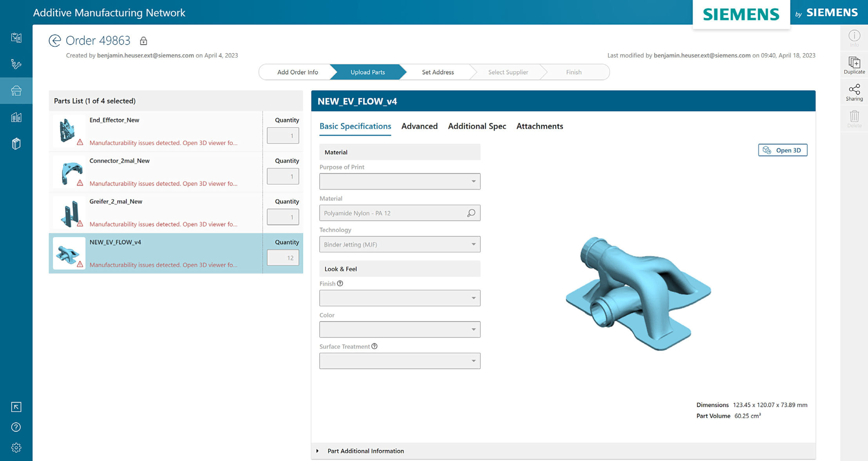Switch to the Attachments tab
The width and height of the screenshot is (868, 461).
tap(539, 126)
